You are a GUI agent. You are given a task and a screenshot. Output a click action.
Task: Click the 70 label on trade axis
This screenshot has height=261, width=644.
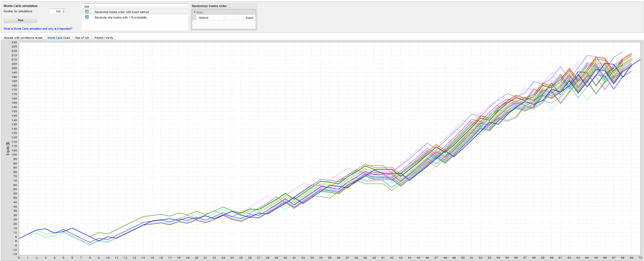640,258
